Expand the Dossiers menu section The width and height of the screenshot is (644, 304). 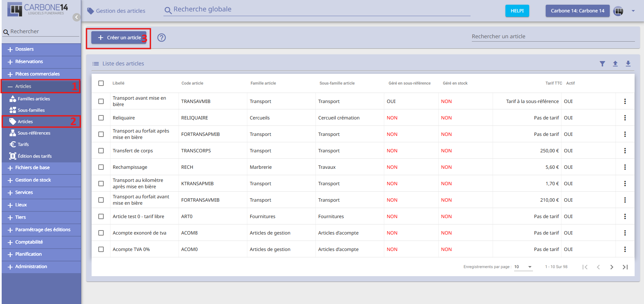[x=41, y=49]
